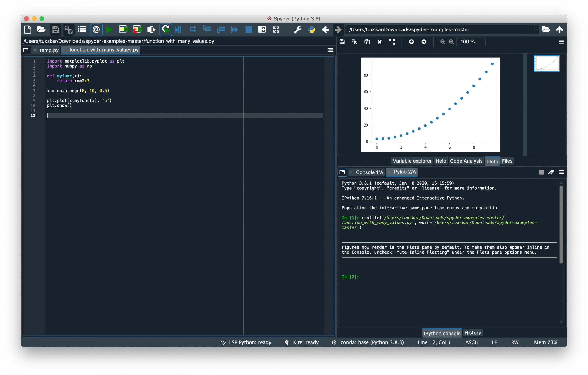The image size is (588, 375).
Task: Open the Variable explorer tab
Action: [x=412, y=161]
